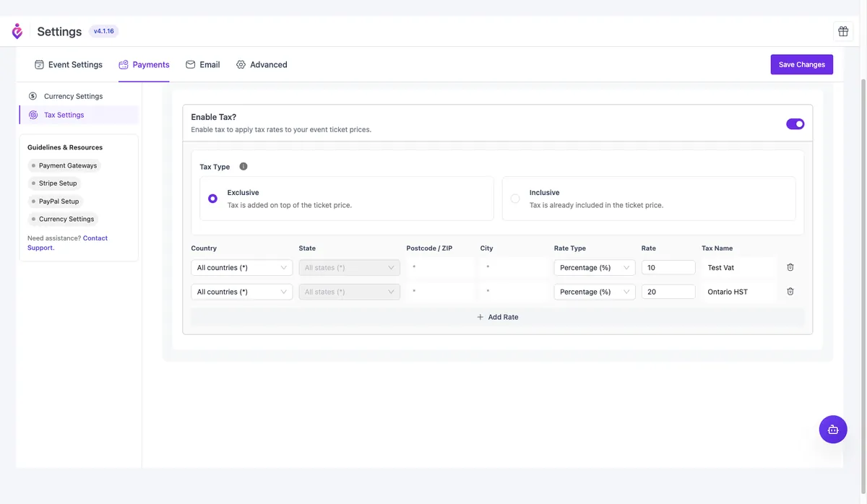This screenshot has height=504, width=867.
Task: Open Rate Type dropdown for Test Vat
Action: [x=595, y=267]
